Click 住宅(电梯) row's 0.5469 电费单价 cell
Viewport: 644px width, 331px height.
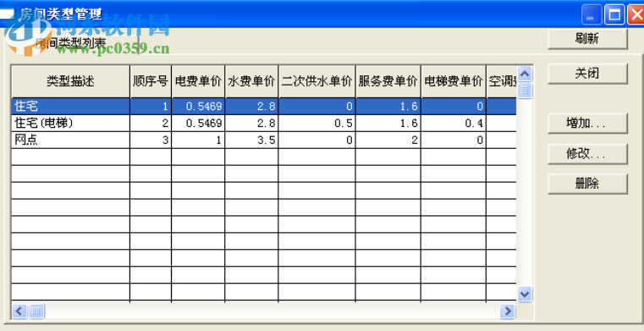tap(198, 124)
